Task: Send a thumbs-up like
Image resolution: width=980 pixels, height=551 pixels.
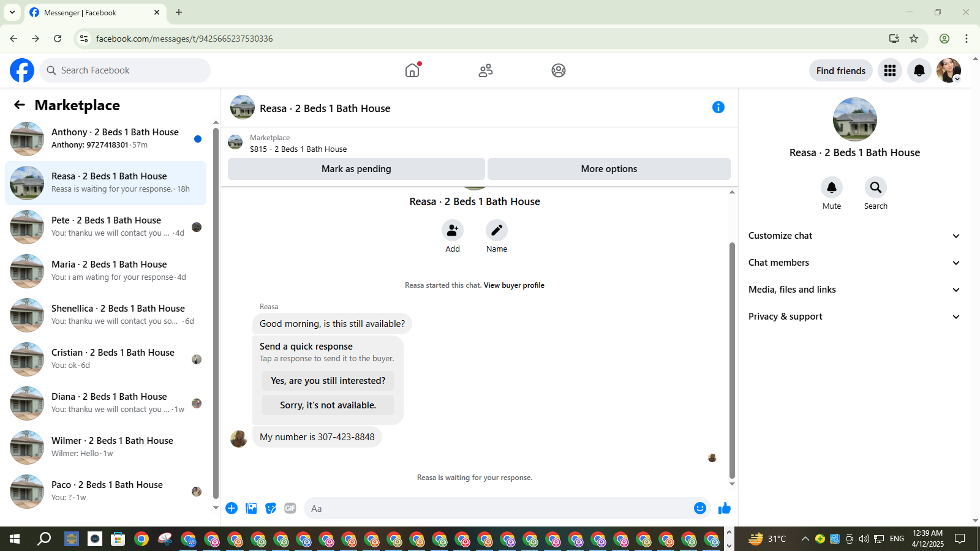Action: pos(725,508)
